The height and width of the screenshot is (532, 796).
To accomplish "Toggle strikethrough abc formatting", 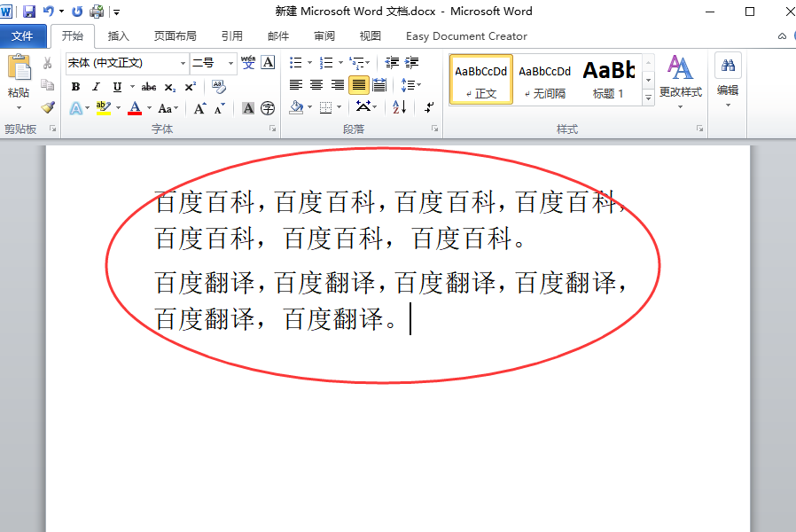I will (149, 87).
